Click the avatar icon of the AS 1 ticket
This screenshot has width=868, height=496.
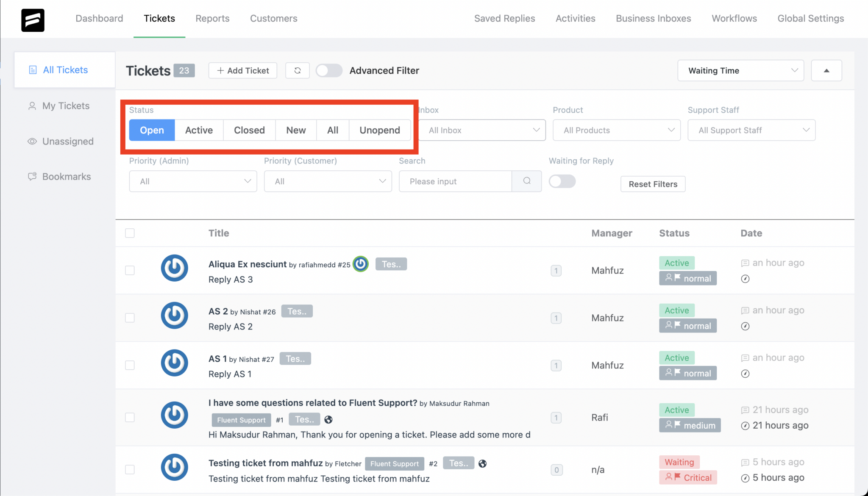(175, 363)
